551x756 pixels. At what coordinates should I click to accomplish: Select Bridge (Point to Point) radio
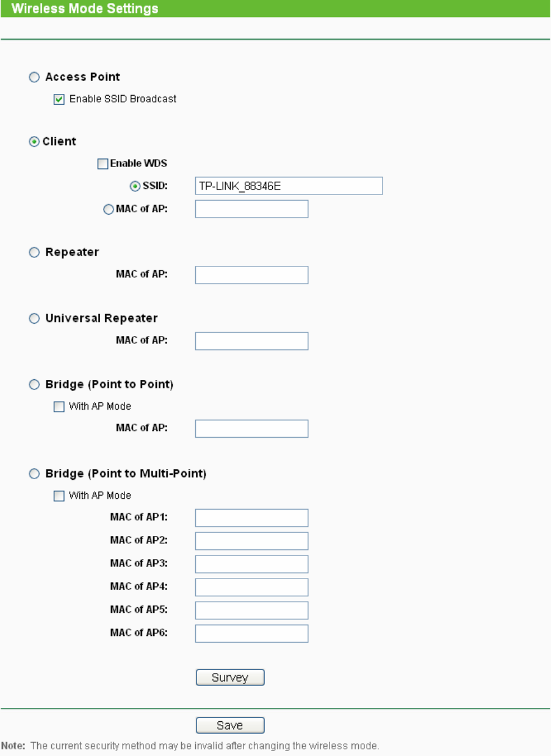coord(34,385)
